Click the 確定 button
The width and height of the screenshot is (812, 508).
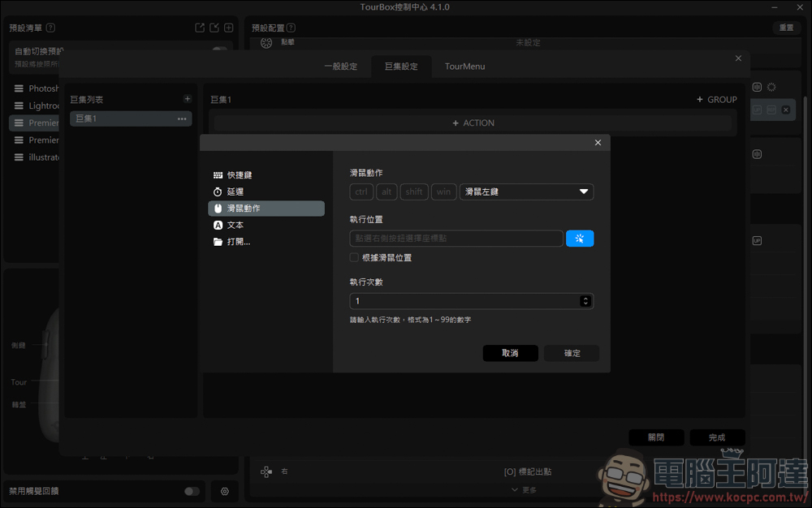pos(572,353)
